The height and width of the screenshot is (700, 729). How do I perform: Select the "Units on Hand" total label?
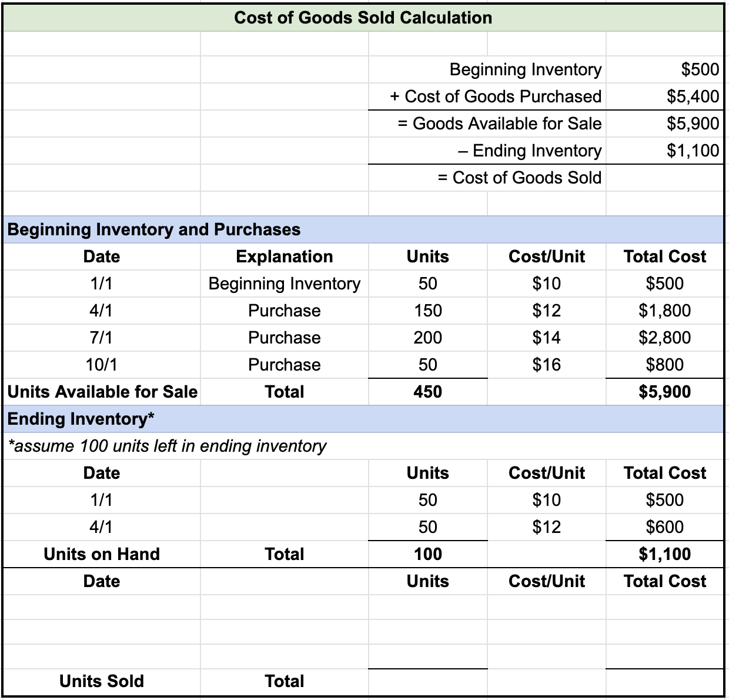(x=102, y=554)
